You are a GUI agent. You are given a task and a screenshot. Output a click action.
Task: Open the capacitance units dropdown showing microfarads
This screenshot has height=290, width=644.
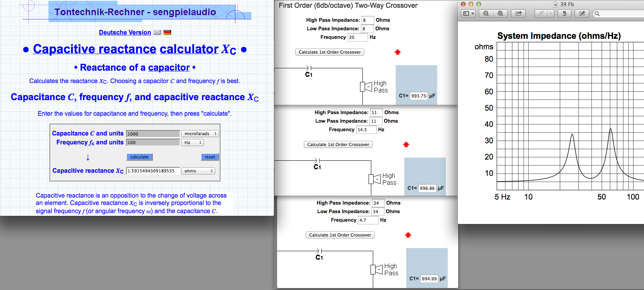(x=200, y=134)
